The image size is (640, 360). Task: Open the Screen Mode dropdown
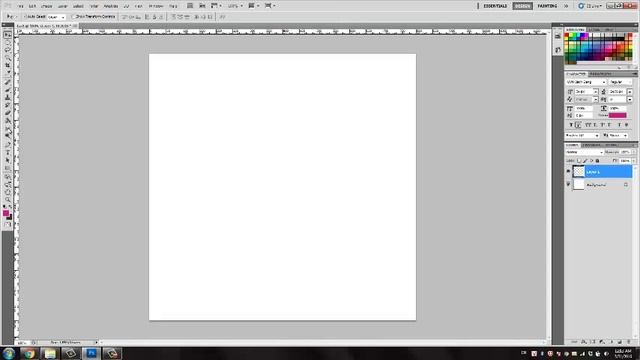pyautogui.click(x=269, y=6)
